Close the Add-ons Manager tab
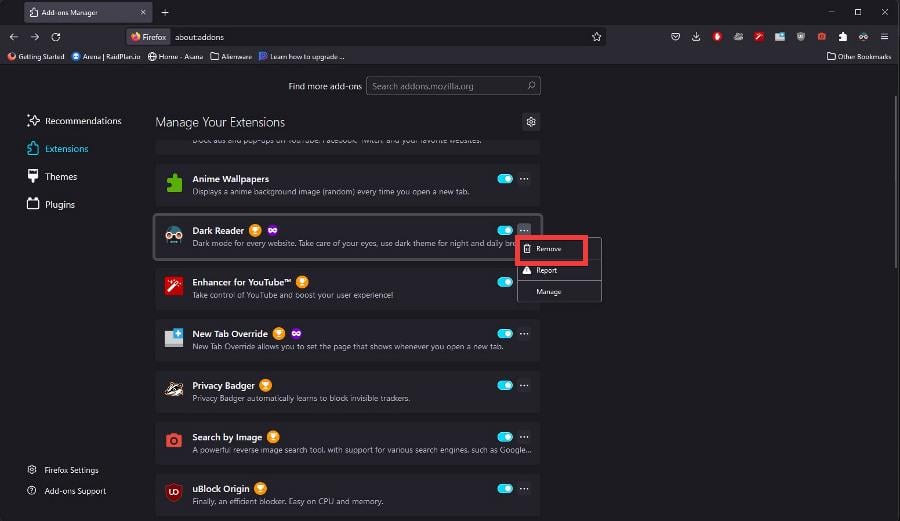900x521 pixels. click(143, 12)
